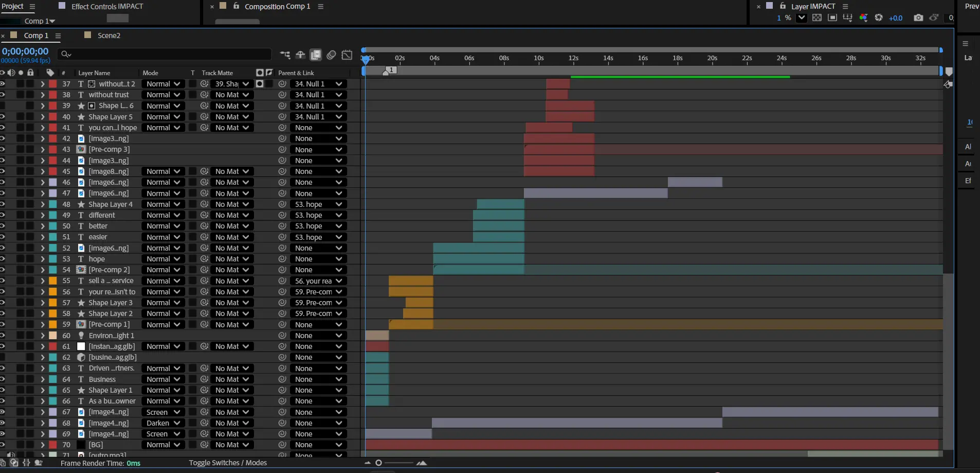Enable Frame Blending for the timeline
The height and width of the screenshot is (473, 980).
316,55
